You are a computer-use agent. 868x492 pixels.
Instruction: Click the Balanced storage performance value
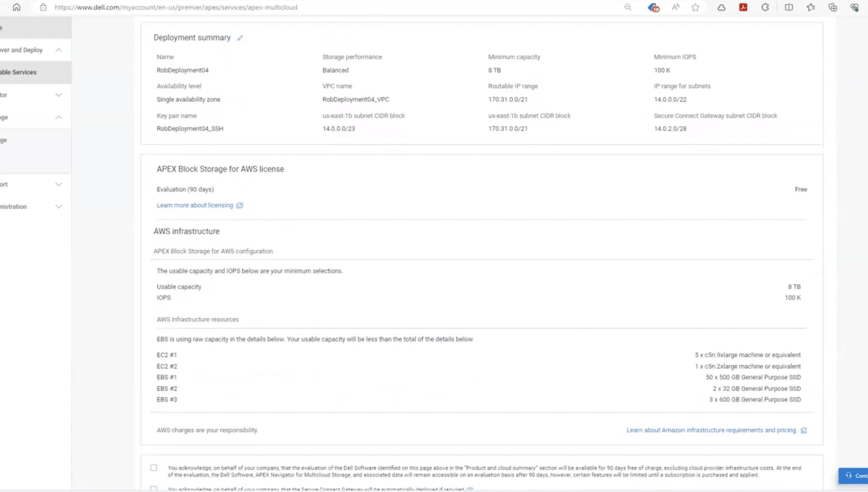(335, 70)
